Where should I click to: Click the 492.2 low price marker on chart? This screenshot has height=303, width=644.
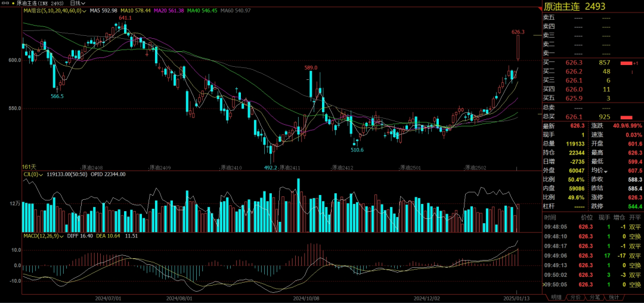[x=271, y=168]
